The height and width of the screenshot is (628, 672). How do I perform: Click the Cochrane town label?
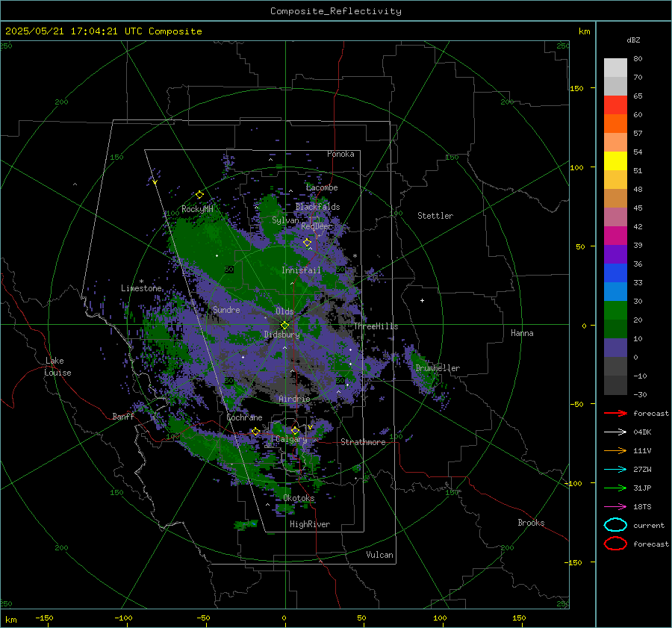coord(244,417)
